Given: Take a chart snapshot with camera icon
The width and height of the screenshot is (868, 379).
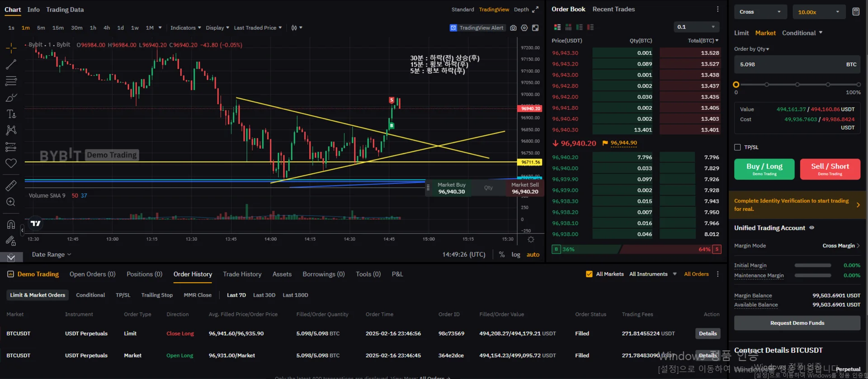Looking at the screenshot, I should (x=513, y=28).
